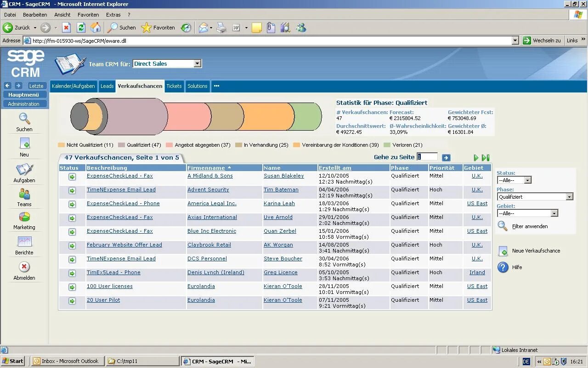Click the Neu icon in sidebar
Screen dimensions: 588x368
pos(24,144)
